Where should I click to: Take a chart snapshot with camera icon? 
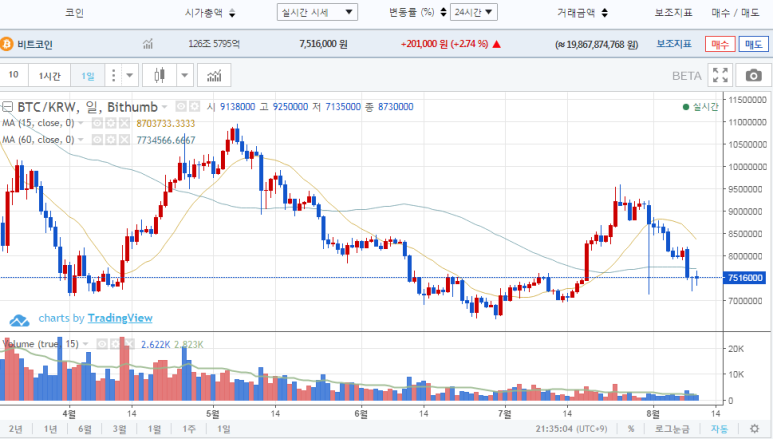pyautogui.click(x=752, y=76)
